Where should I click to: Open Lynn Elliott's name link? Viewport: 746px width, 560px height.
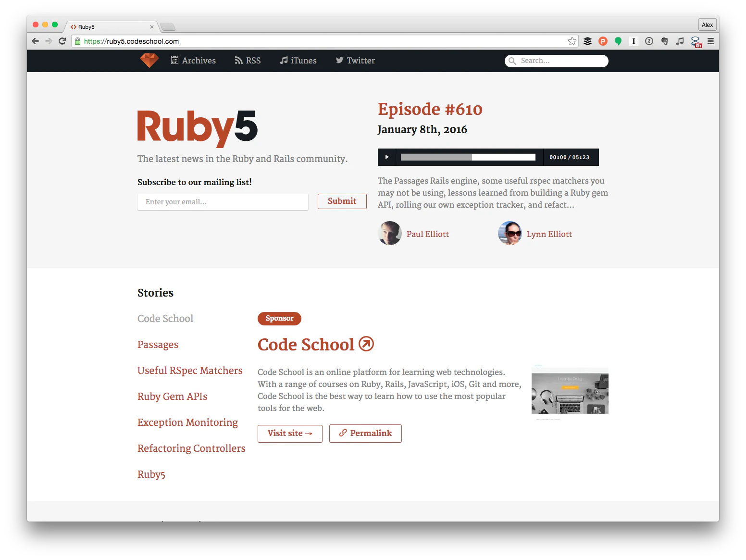coord(549,234)
